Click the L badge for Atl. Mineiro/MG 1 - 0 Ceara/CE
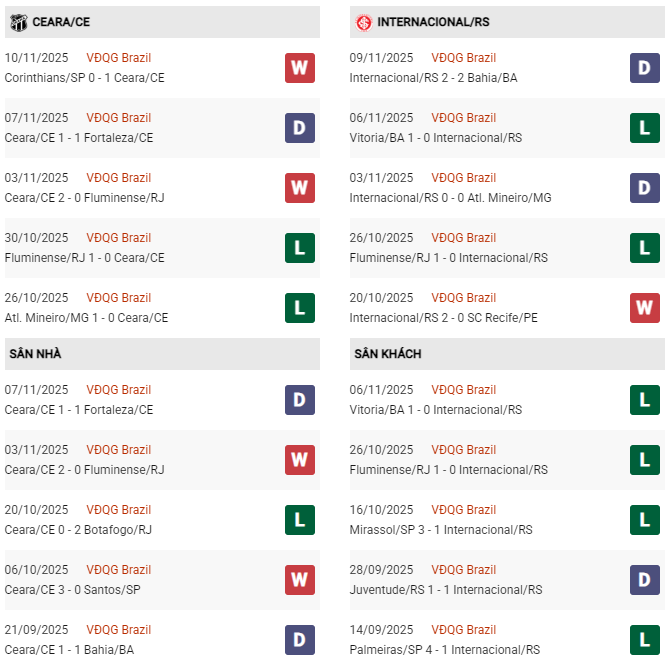Viewport: 667px width, 666px height. point(299,308)
